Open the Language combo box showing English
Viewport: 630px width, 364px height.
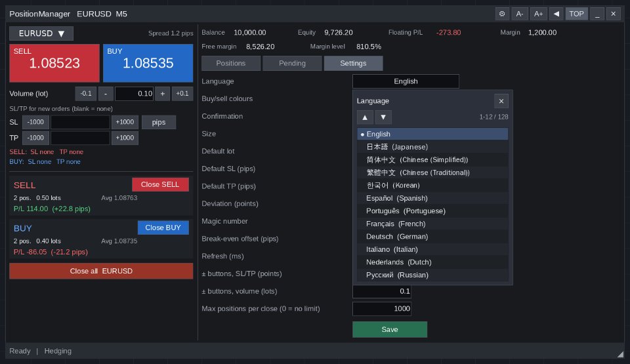[x=406, y=81]
